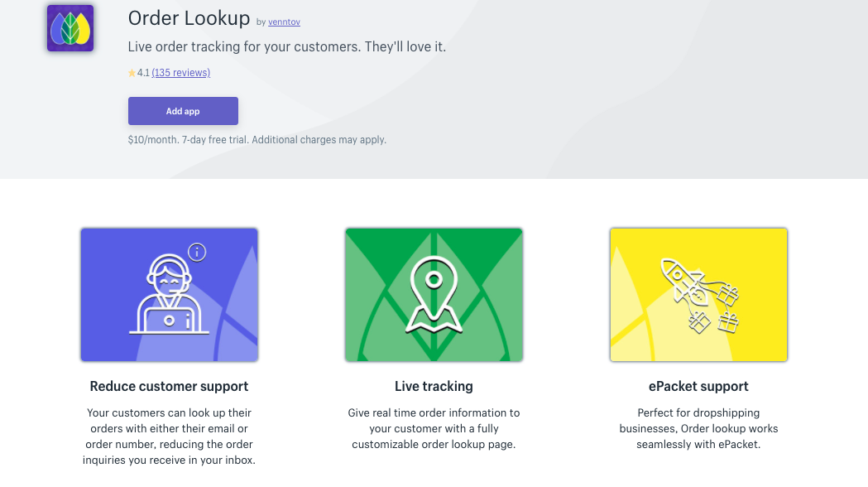Click the Add app button
868x487 pixels.
(183, 111)
